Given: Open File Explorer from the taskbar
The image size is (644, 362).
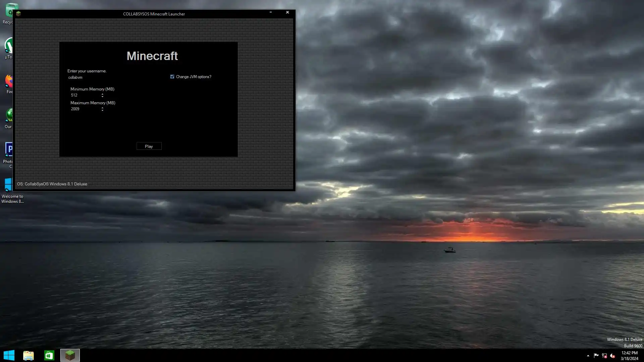Looking at the screenshot, I should (x=29, y=355).
